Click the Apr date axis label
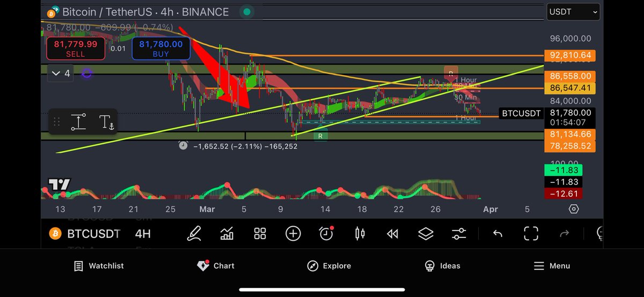 pyautogui.click(x=491, y=209)
